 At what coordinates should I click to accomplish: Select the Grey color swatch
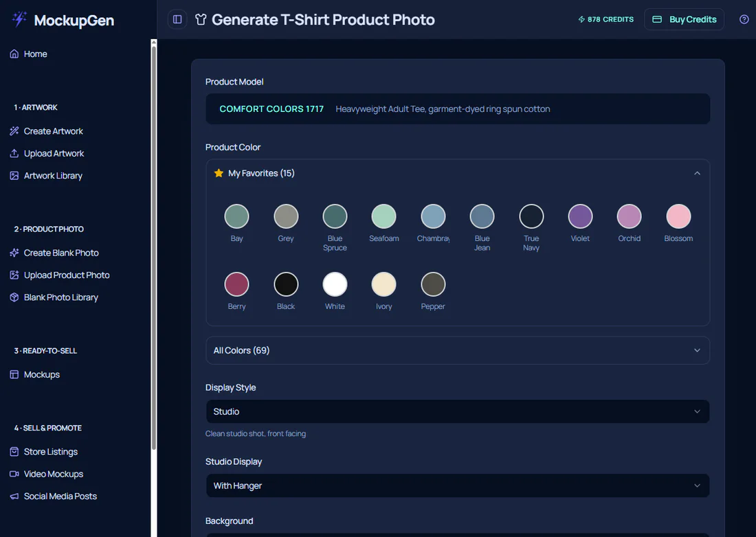[x=286, y=216]
